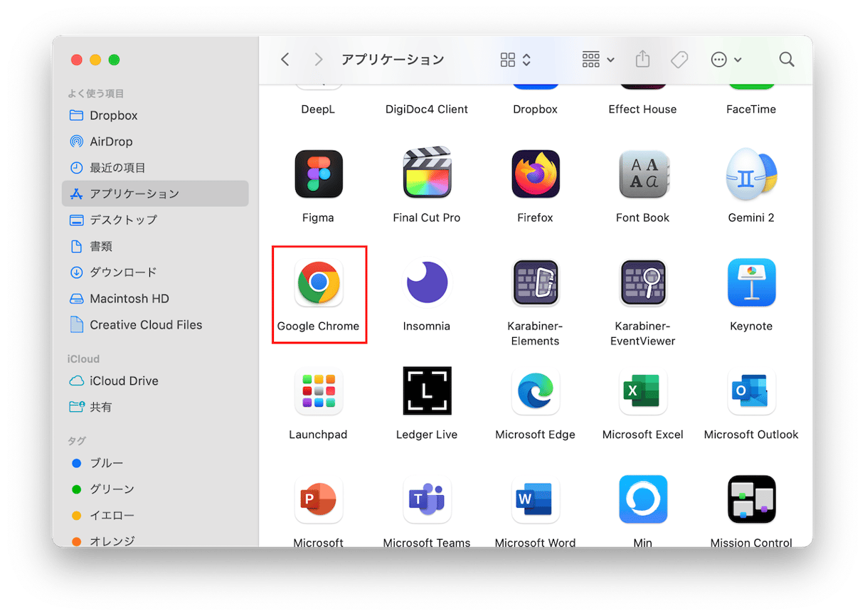Select the Gemini 2 app icon
865x616 pixels.
(x=751, y=174)
